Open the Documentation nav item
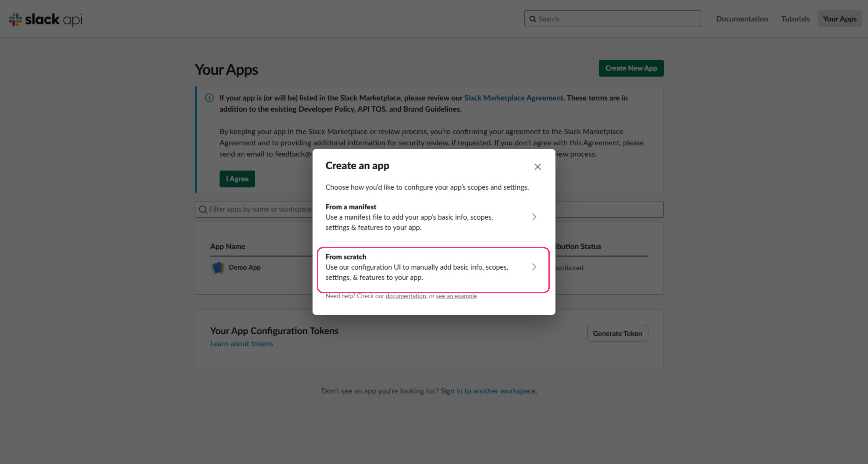Viewport: 868px width, 464px height. click(x=742, y=19)
